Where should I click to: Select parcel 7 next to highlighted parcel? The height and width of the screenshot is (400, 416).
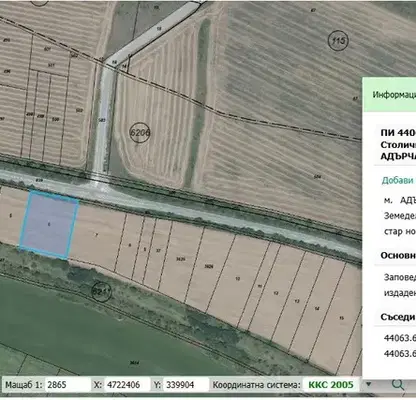point(97,235)
